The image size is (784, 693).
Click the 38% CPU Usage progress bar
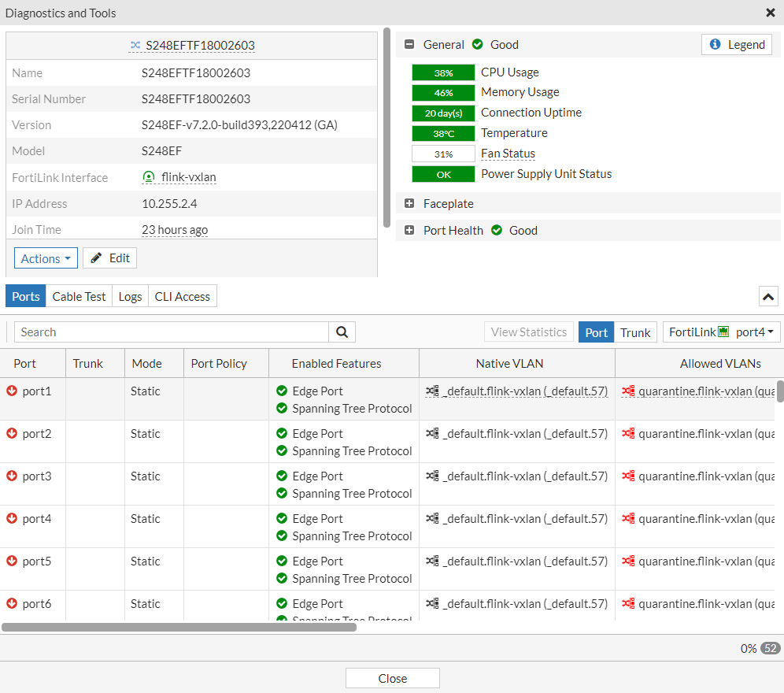point(442,72)
